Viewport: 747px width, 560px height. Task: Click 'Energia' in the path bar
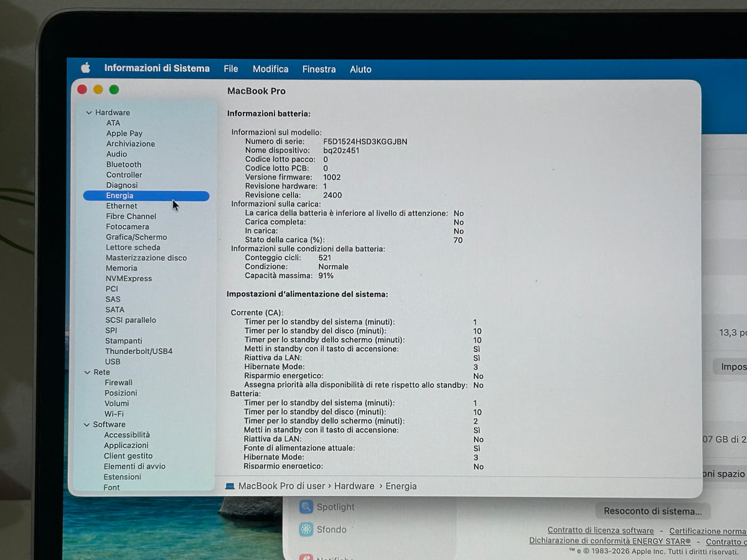pyautogui.click(x=401, y=487)
